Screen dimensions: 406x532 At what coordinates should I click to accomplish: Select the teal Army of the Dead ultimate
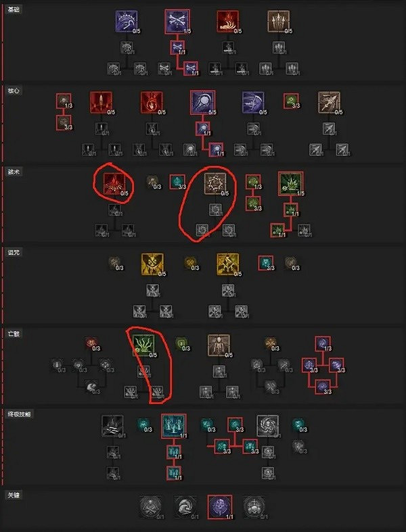pos(174,426)
